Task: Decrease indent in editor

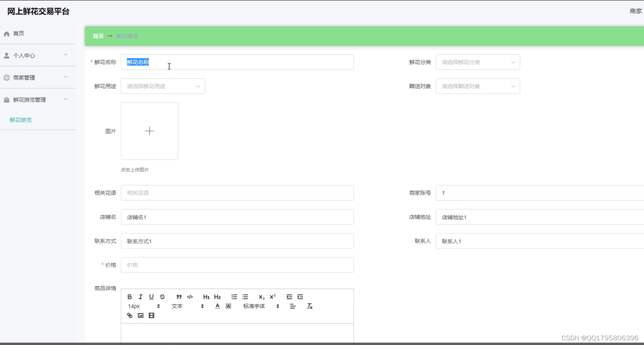Action: pos(289,297)
